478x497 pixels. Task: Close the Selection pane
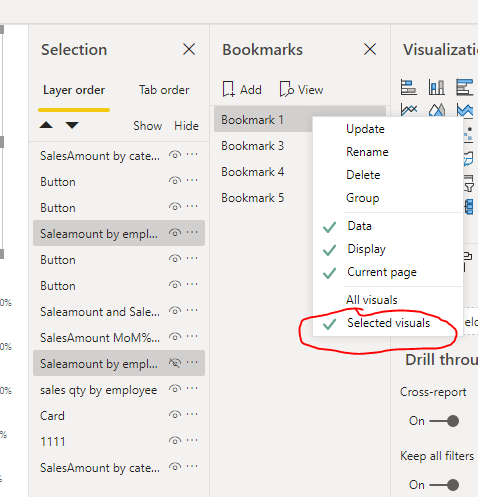(x=189, y=50)
